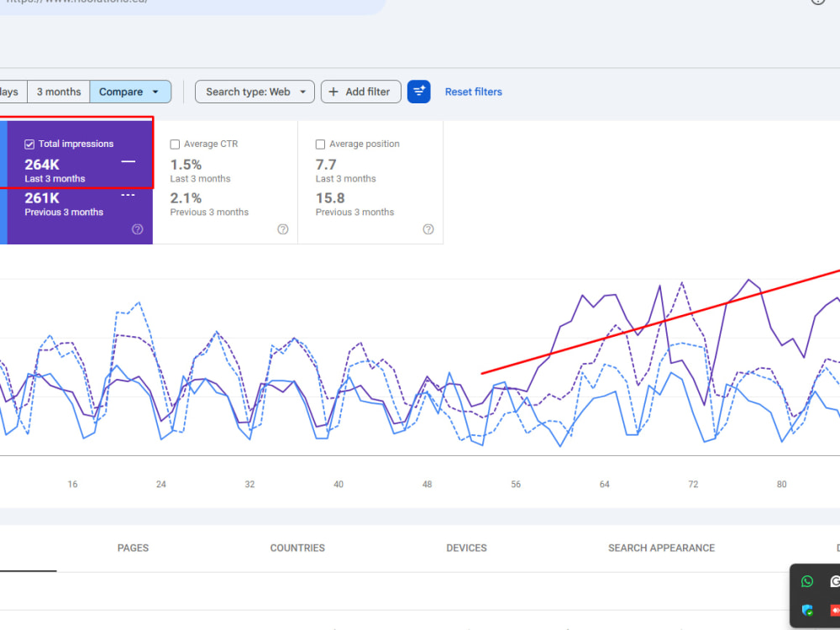Click chart x-axis label 48
The image size is (840, 630).
[427, 485]
